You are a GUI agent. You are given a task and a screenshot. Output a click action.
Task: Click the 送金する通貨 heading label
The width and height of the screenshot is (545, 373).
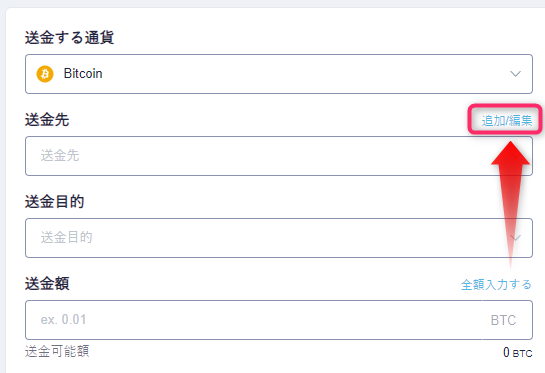(70, 38)
